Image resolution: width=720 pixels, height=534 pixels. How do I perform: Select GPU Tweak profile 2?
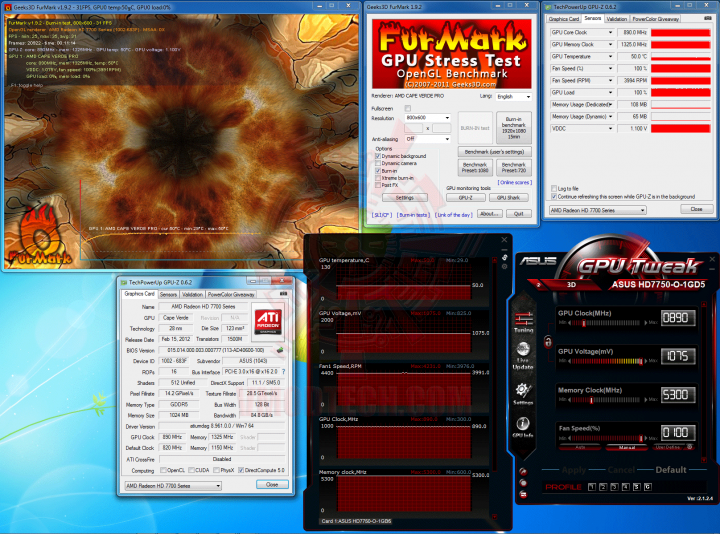pyautogui.click(x=603, y=487)
